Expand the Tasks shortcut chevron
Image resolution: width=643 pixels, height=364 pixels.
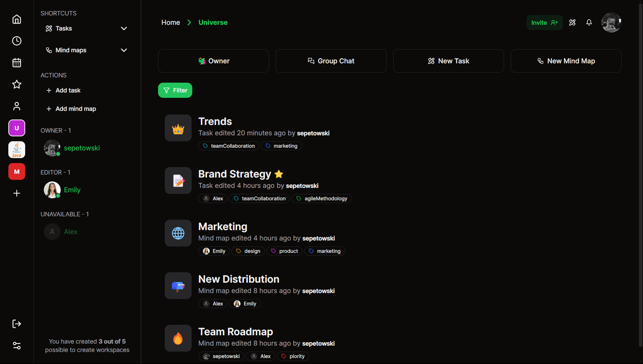click(124, 28)
